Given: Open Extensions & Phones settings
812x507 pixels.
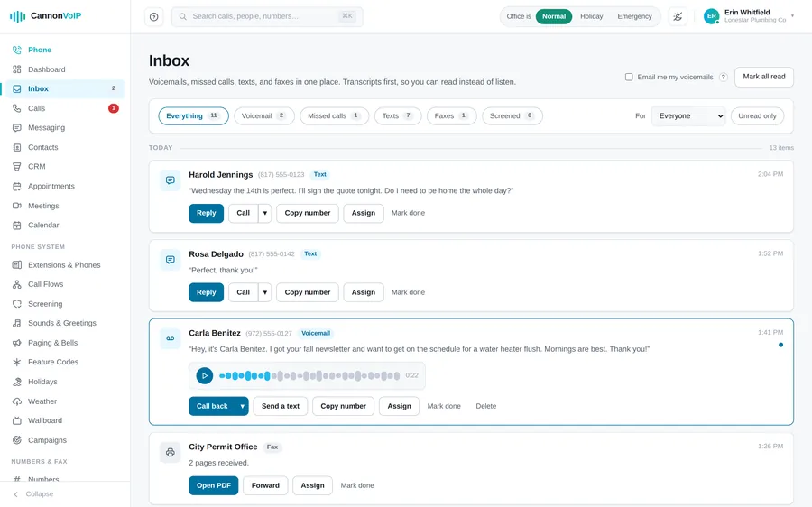Looking at the screenshot, I should [x=65, y=264].
